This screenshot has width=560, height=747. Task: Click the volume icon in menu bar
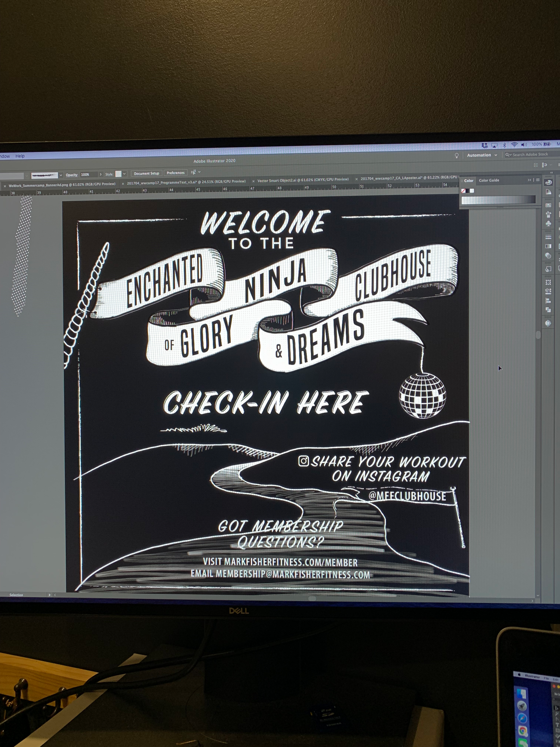tap(524, 145)
